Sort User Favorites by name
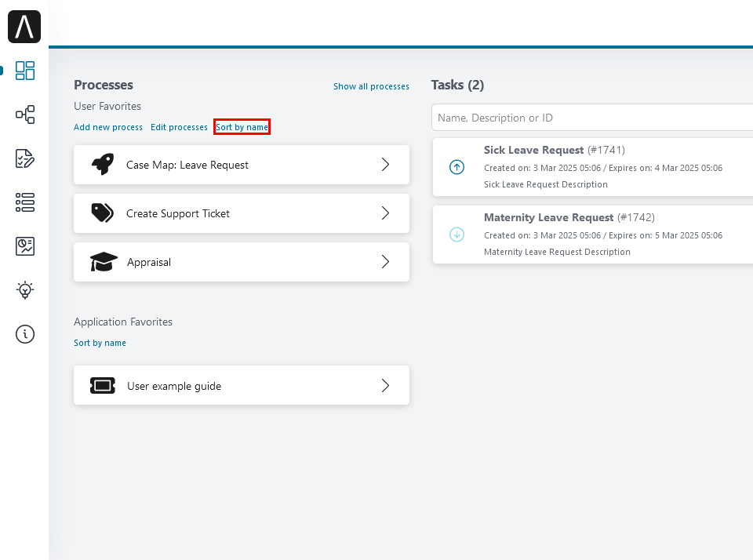The height and width of the screenshot is (560, 753). 242,127
